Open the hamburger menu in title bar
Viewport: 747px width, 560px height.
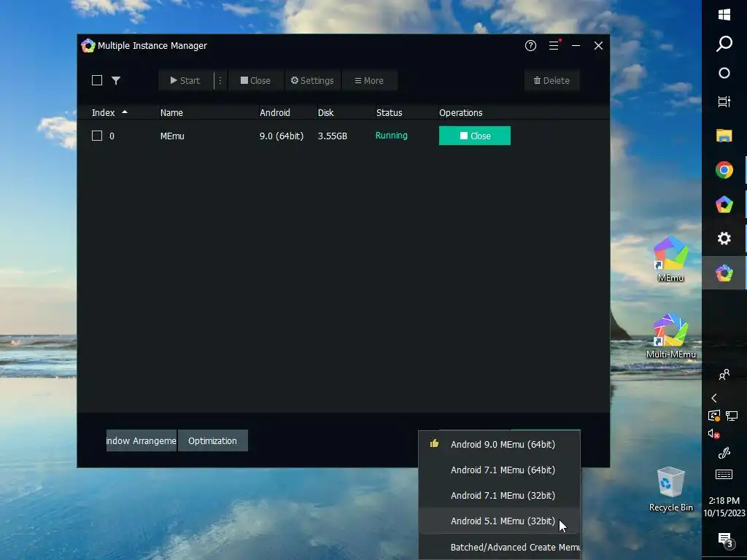coord(554,46)
